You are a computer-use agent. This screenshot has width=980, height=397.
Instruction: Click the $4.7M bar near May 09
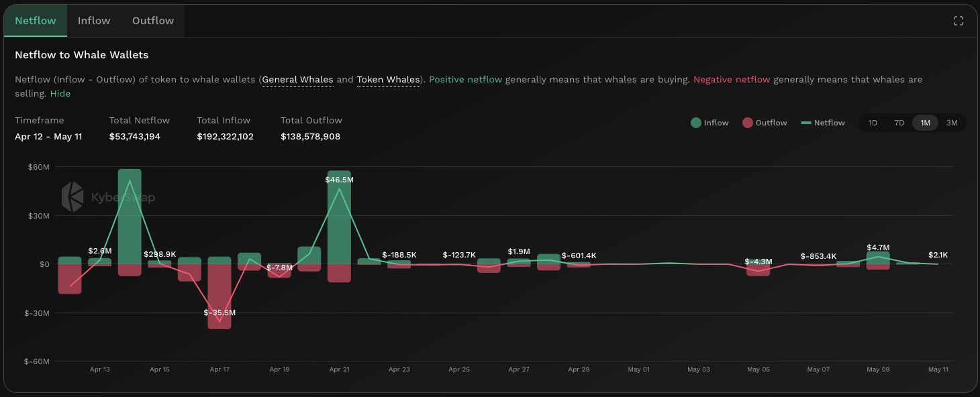coord(878,258)
